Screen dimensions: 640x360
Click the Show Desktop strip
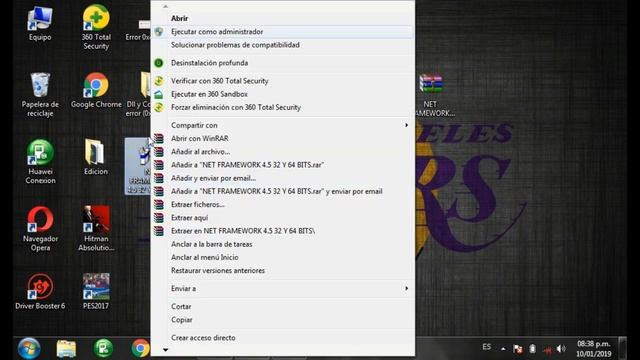[x=622, y=349]
